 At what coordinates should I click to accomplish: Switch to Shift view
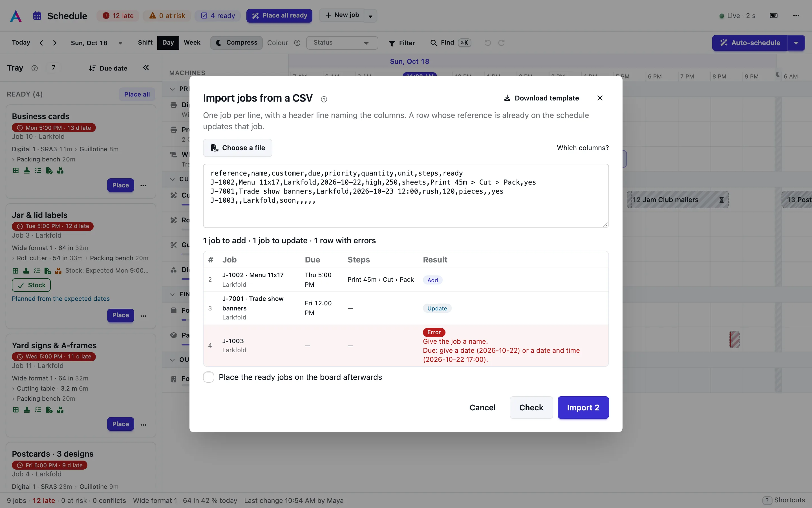[x=145, y=43]
